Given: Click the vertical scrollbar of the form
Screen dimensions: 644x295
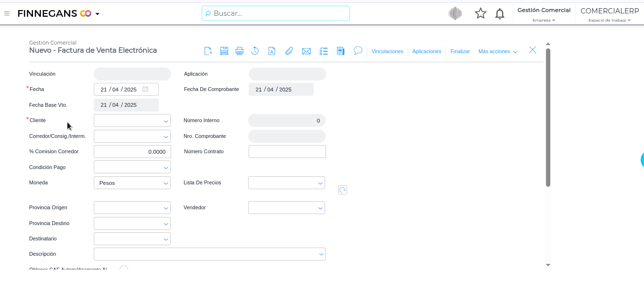Looking at the screenshot, I should tap(548, 117).
